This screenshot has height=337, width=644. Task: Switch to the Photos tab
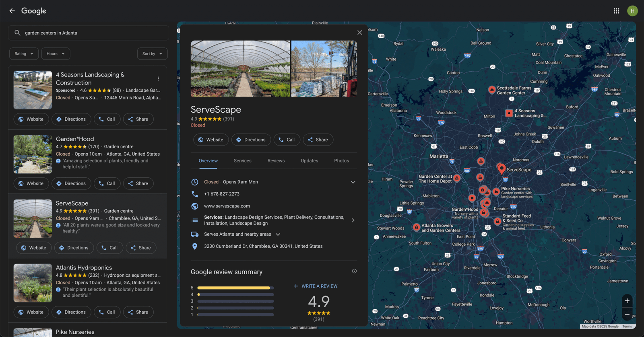click(x=341, y=160)
